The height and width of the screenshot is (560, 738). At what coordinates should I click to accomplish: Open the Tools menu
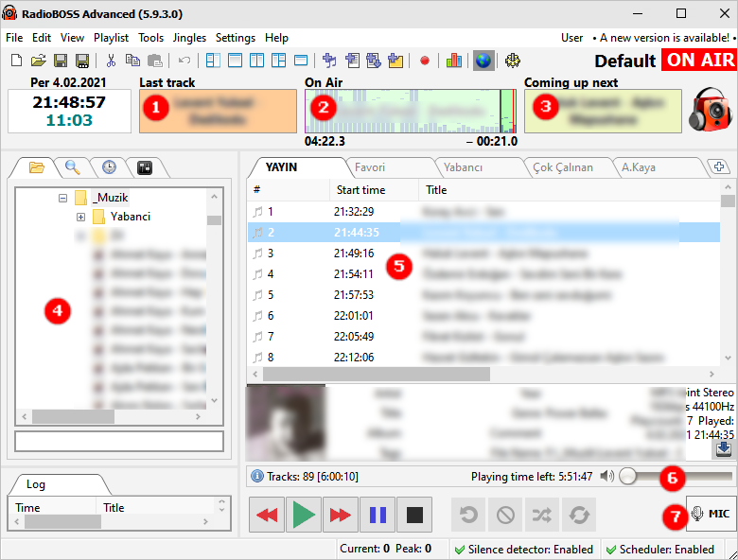(x=150, y=38)
